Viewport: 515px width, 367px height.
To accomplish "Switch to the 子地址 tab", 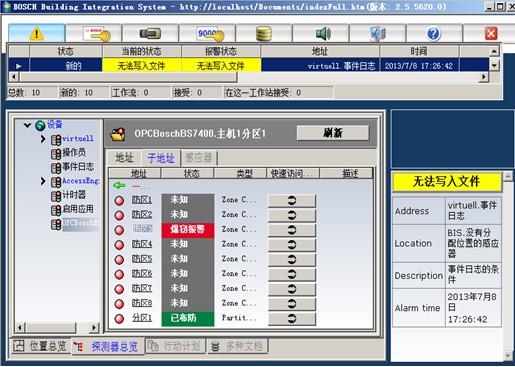I will pyautogui.click(x=161, y=158).
